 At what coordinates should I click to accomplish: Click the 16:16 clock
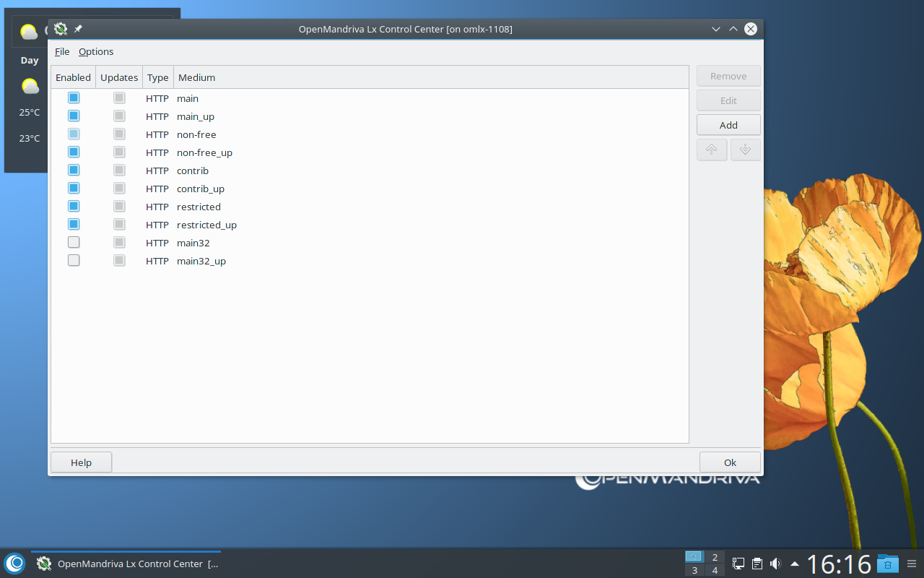tap(839, 564)
